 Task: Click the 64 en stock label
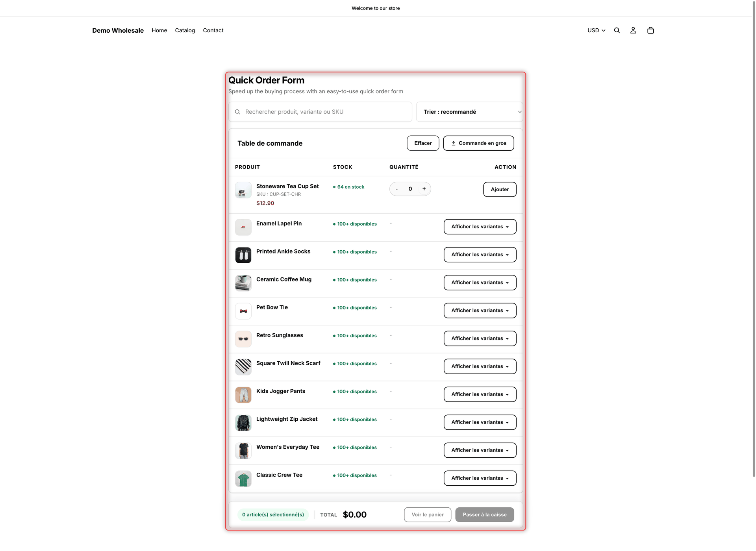[348, 187]
